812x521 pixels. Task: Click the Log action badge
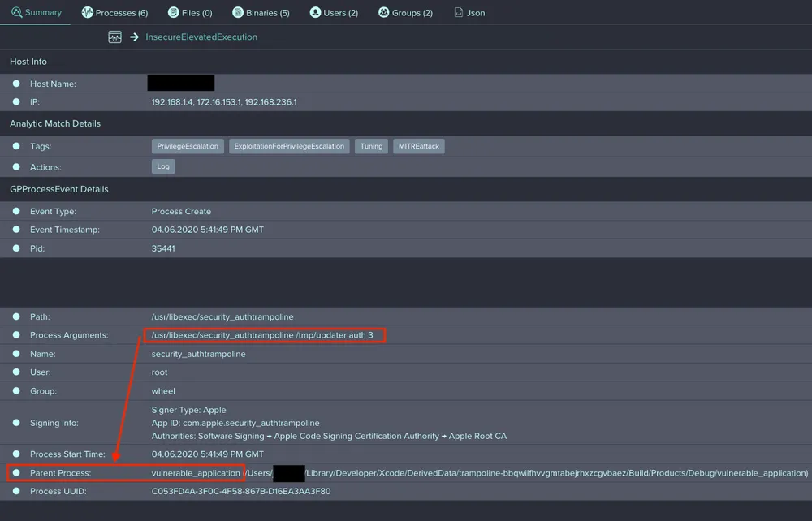point(163,166)
